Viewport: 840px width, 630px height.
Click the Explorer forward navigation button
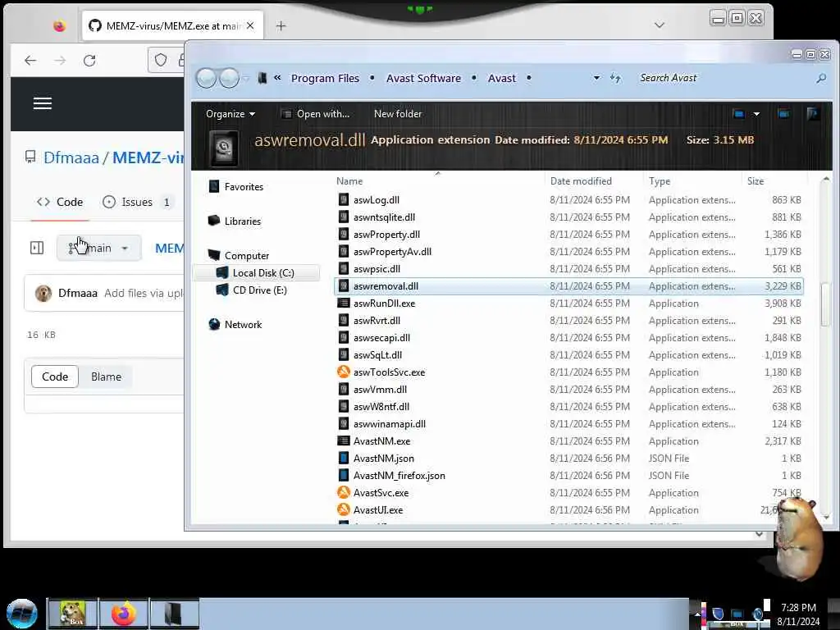(230, 78)
